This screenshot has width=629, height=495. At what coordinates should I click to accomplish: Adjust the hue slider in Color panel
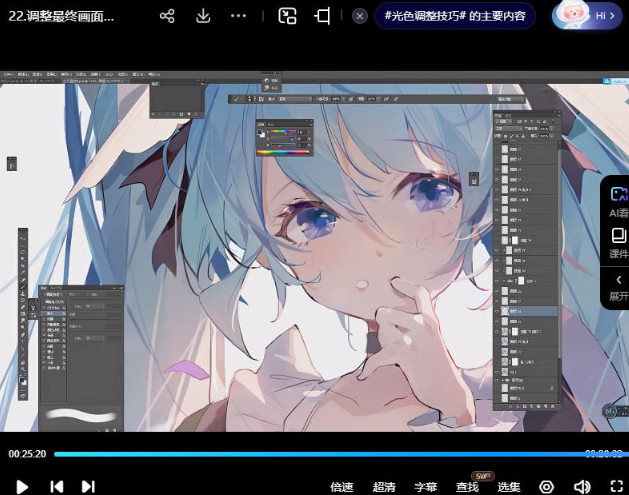coord(283,131)
